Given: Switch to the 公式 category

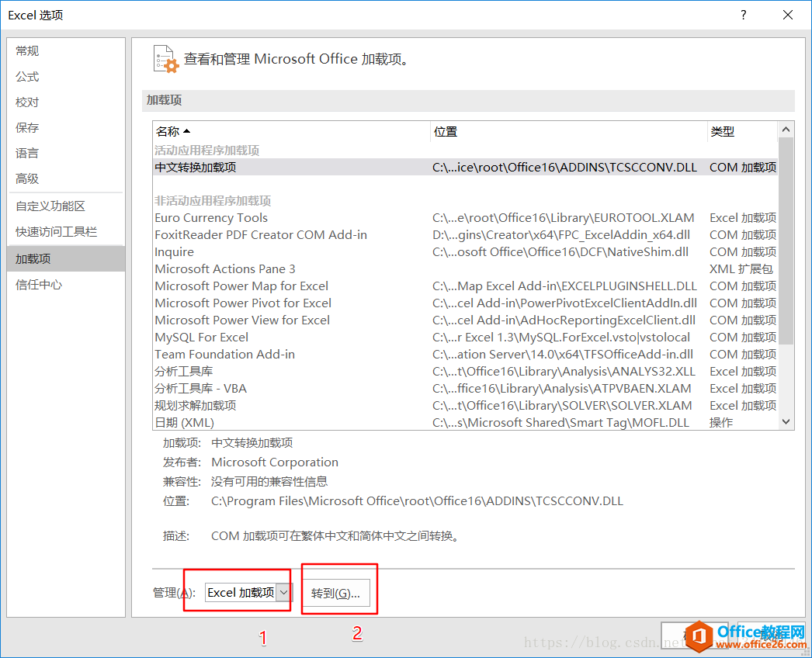Looking at the screenshot, I should click(27, 76).
